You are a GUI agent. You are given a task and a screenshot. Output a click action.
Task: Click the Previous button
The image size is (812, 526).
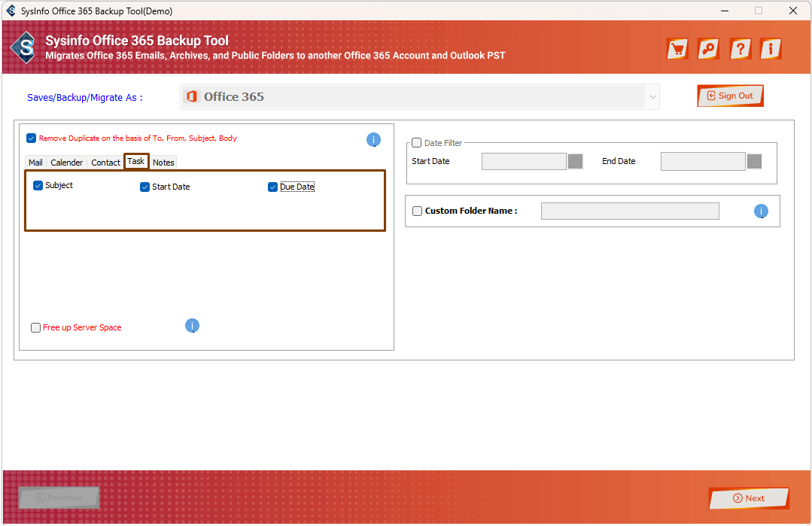point(59,497)
